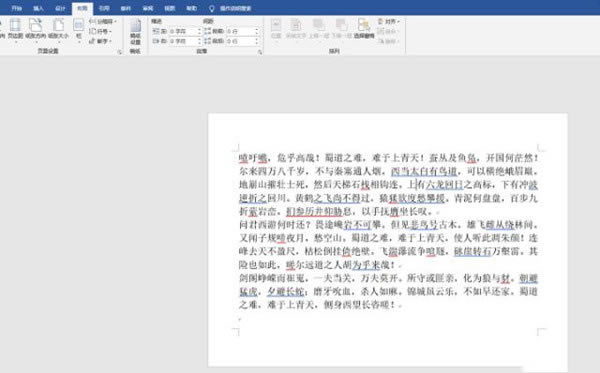Click the lightbulb icon beside search box
Screen dimensions: 600x373
(x=212, y=8)
